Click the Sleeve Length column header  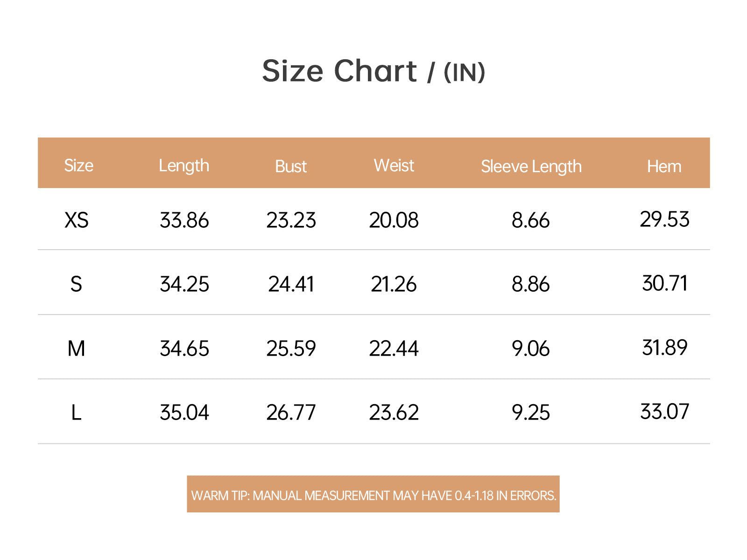531,167
